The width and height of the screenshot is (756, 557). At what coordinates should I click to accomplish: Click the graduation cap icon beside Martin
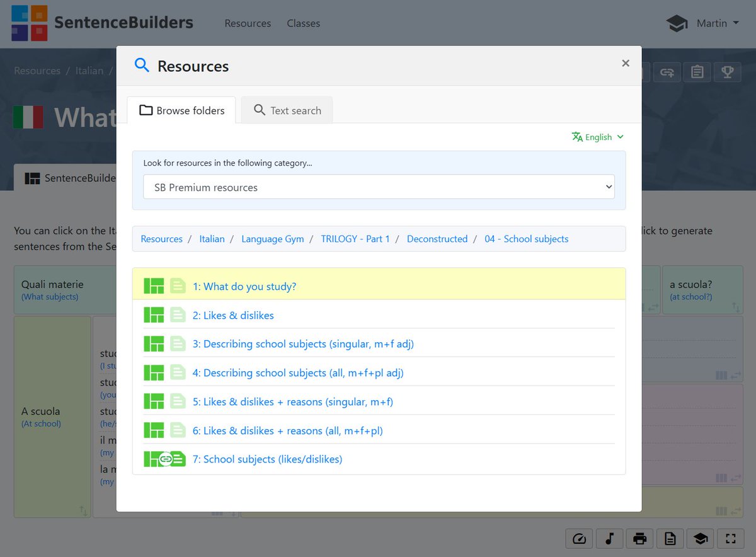tap(677, 23)
